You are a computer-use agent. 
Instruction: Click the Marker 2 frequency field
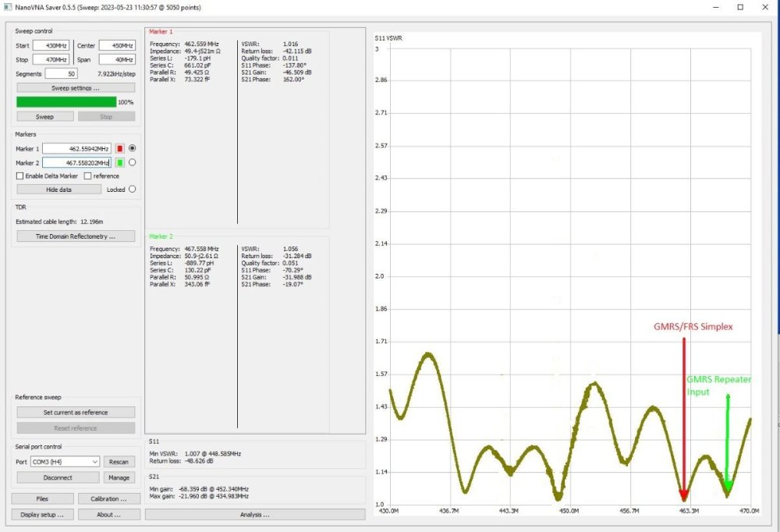[x=76, y=162]
